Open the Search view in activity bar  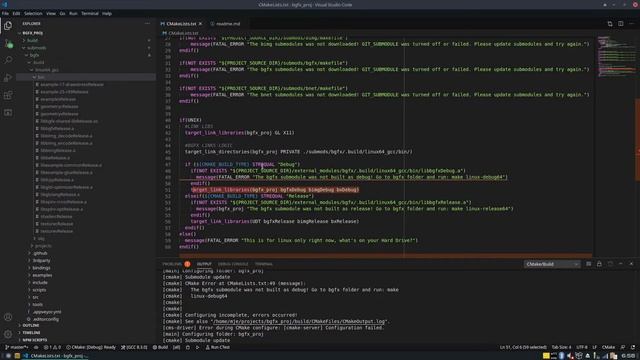tap(8, 60)
